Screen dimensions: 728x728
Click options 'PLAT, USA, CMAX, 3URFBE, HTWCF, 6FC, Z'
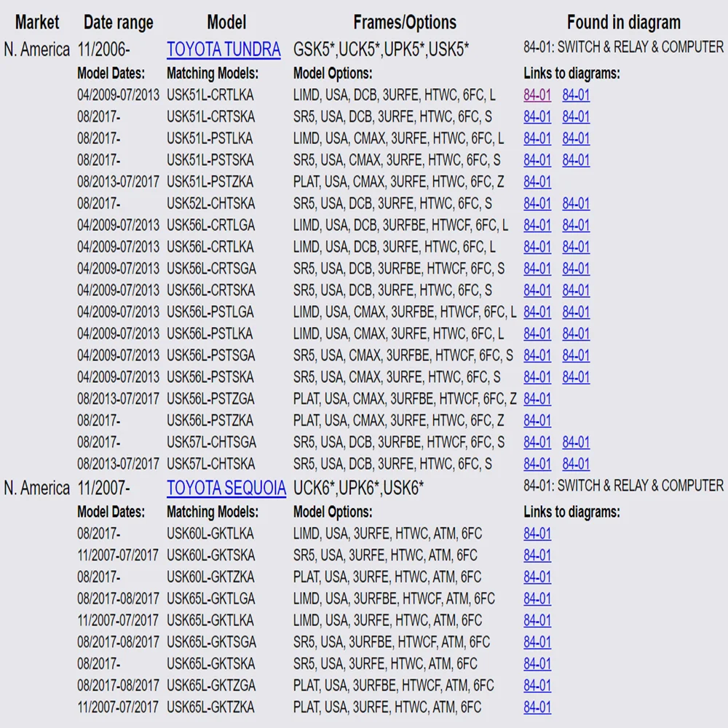405,398
